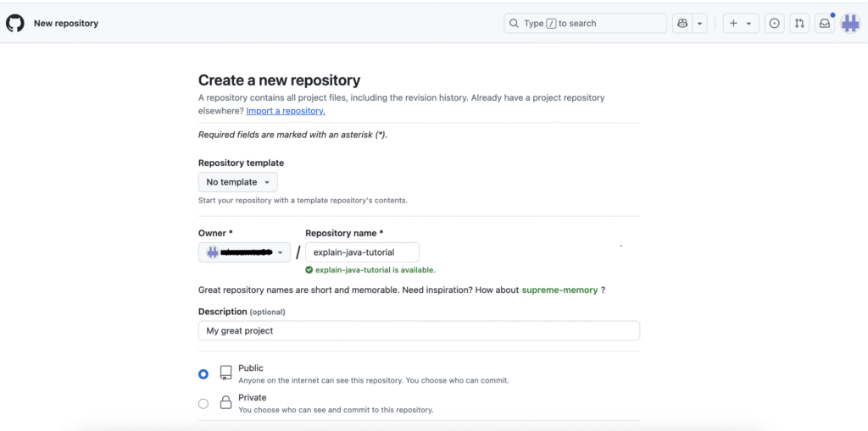Open the Copilot dropdown arrow
Screen dimensions: 868x431
tap(700, 24)
